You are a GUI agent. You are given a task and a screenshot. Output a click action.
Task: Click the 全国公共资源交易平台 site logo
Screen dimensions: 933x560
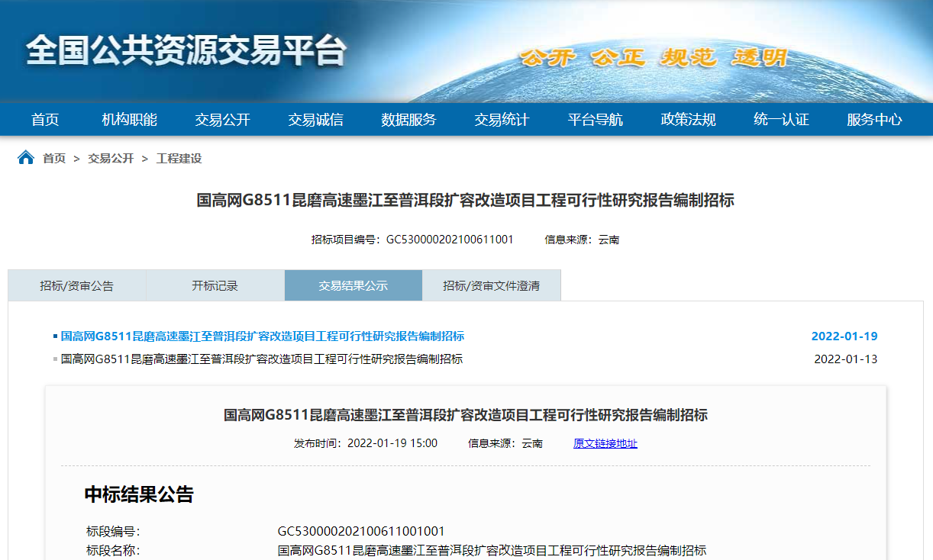click(x=186, y=51)
